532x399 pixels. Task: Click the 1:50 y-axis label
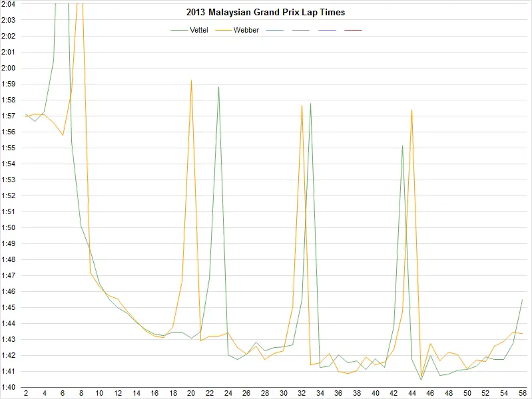(9, 227)
